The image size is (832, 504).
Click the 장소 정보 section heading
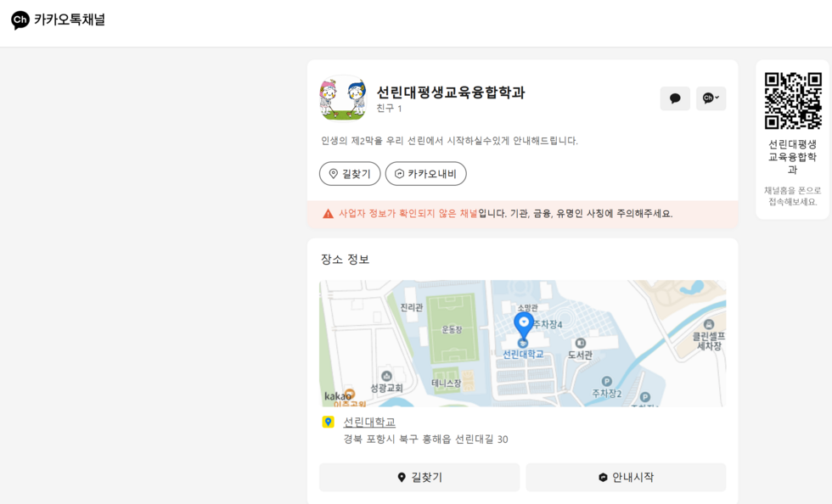pyautogui.click(x=345, y=260)
